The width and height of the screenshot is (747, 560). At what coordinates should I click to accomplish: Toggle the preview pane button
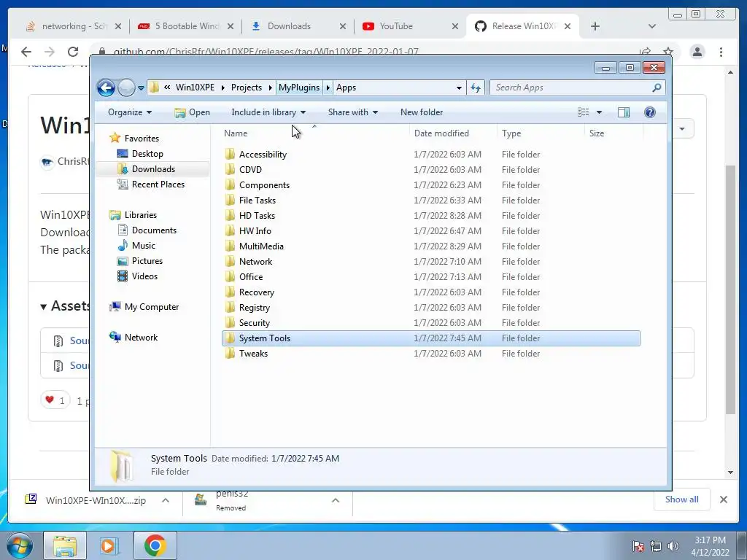(x=623, y=112)
